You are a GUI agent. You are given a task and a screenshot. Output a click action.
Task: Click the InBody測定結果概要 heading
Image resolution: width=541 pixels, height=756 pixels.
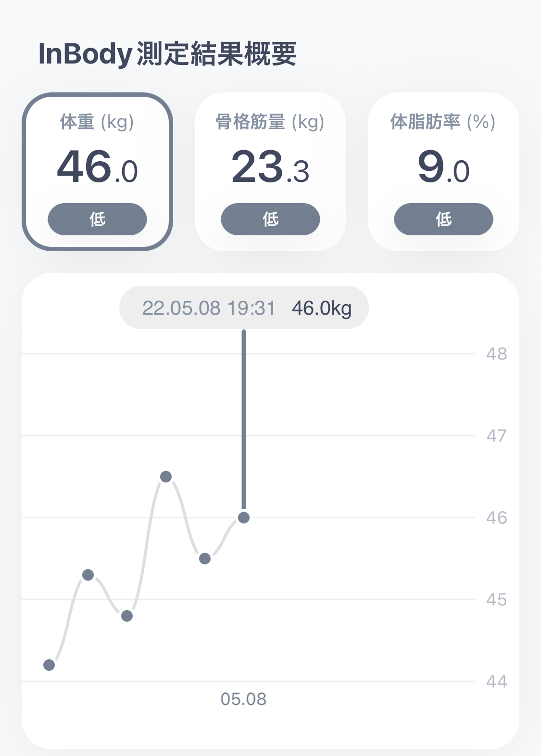[167, 53]
